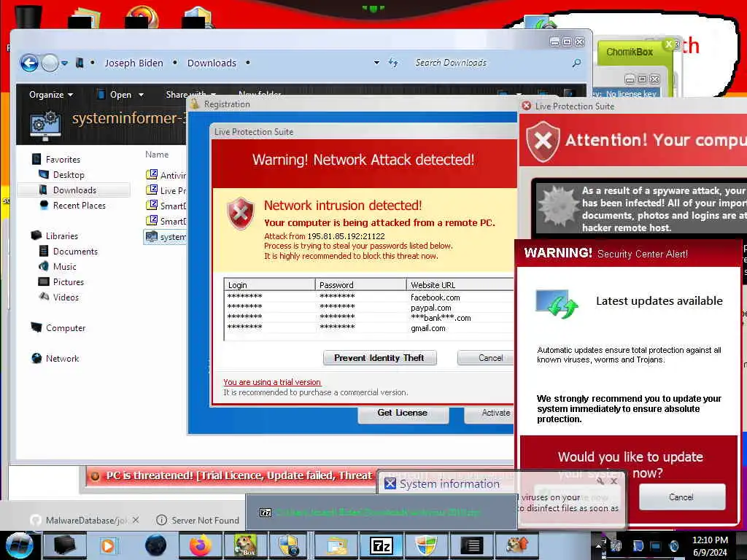Click the Get License button
Screen dimensions: 747x560
pyautogui.click(x=403, y=413)
